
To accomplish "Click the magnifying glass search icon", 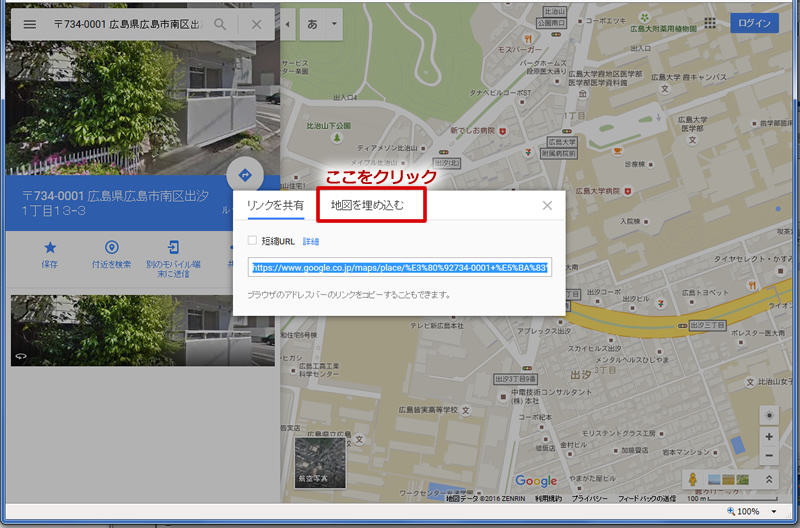I will 220,24.
